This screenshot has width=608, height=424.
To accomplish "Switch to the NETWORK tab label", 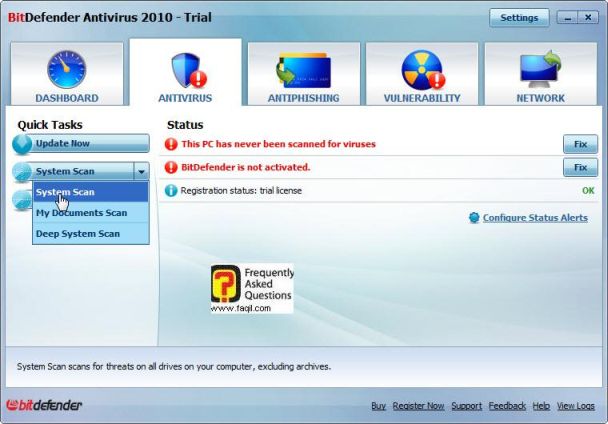I will coord(541,98).
